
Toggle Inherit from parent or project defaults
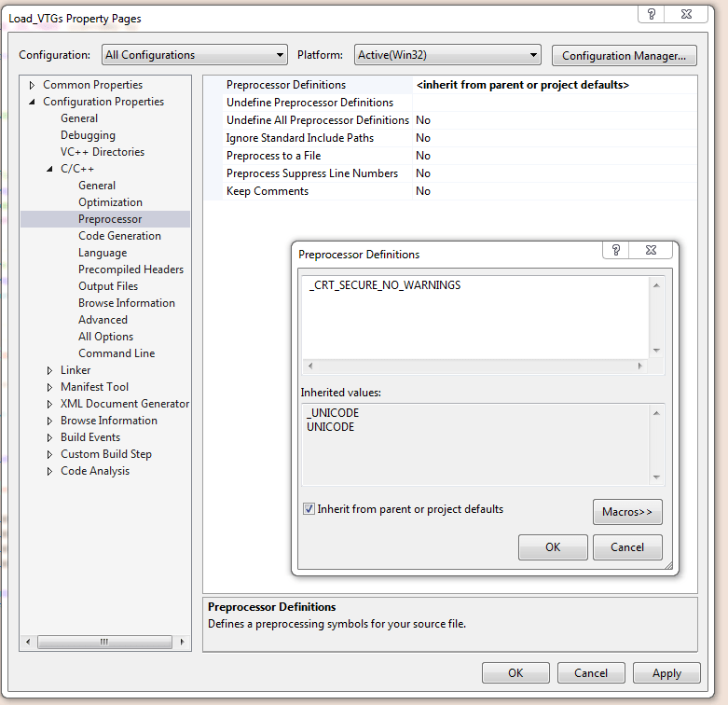[x=309, y=509]
